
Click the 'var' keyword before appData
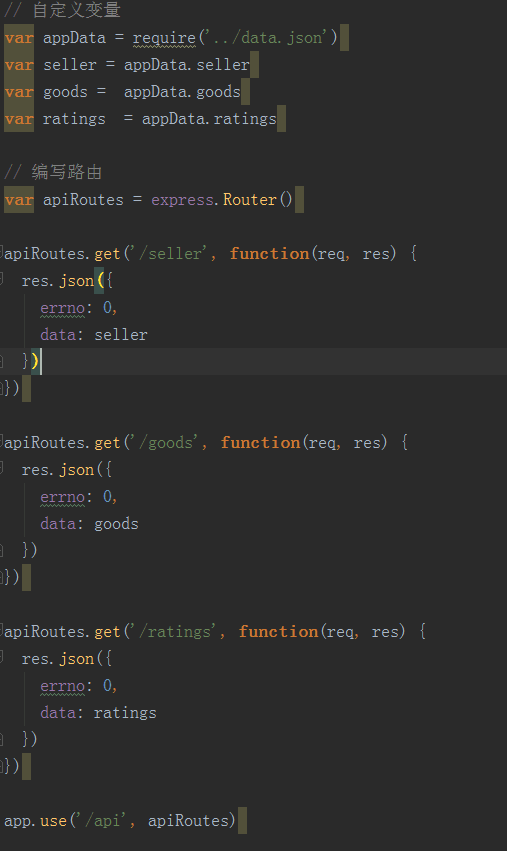point(19,37)
